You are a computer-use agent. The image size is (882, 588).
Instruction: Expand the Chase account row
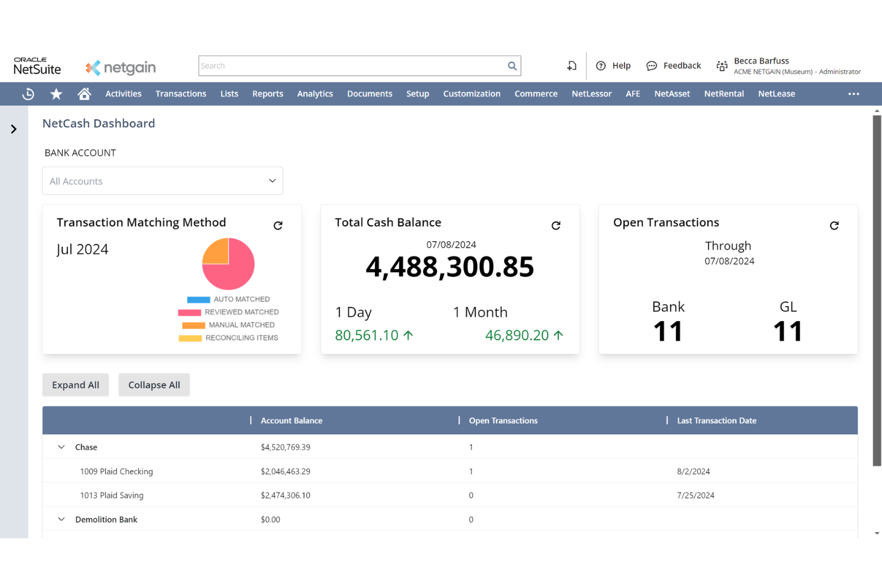click(61, 447)
